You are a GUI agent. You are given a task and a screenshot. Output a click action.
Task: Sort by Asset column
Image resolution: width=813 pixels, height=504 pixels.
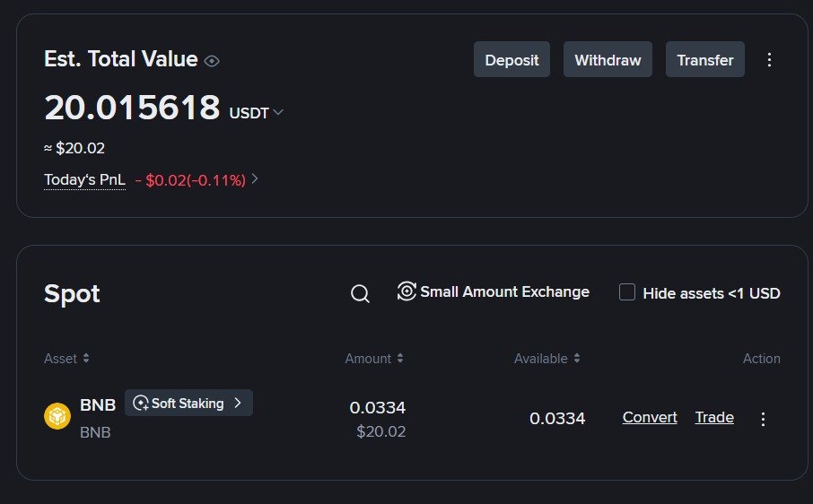pyautogui.click(x=66, y=359)
